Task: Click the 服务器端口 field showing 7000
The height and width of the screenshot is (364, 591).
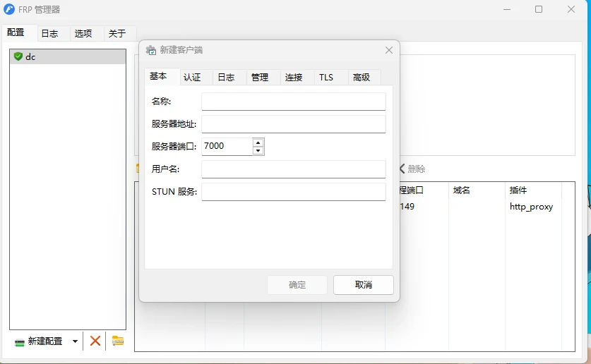Action: (227, 147)
